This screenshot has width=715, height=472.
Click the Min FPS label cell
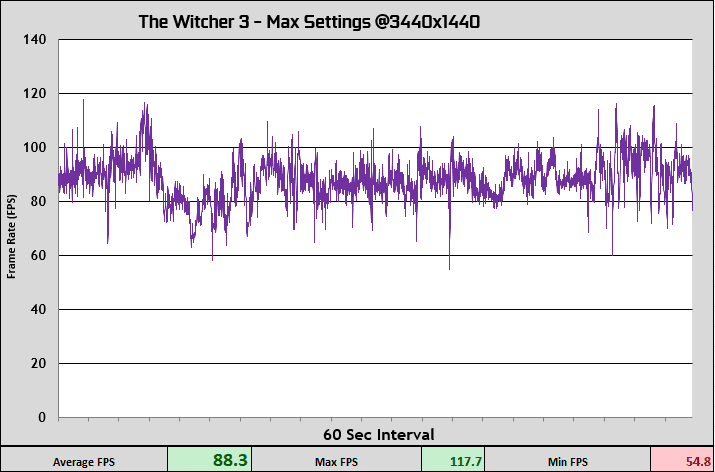coord(568,460)
